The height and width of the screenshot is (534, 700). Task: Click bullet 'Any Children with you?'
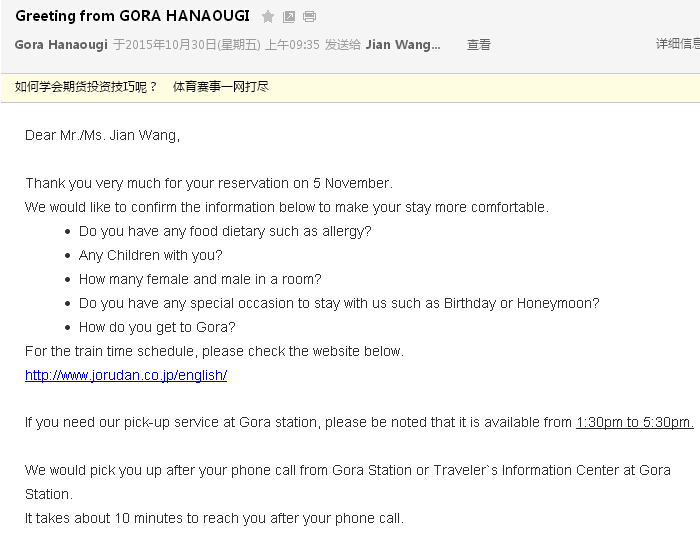151,255
